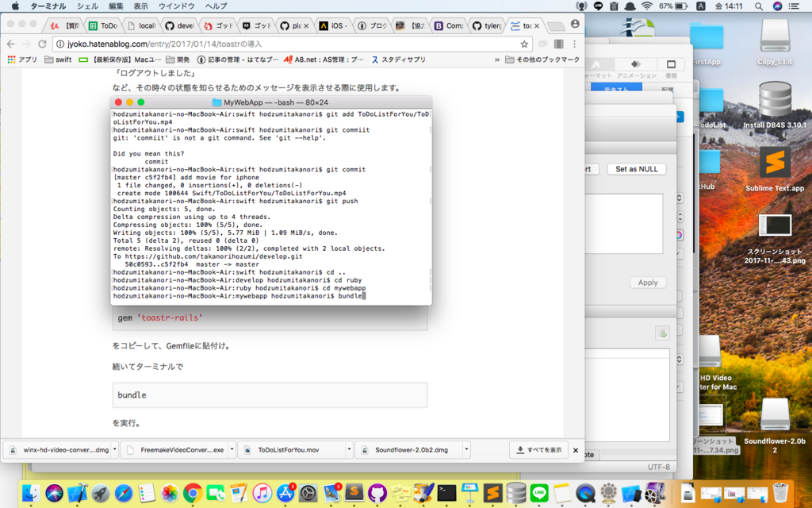Open System Preferences gear in Dock
812x508 pixels.
point(308,493)
